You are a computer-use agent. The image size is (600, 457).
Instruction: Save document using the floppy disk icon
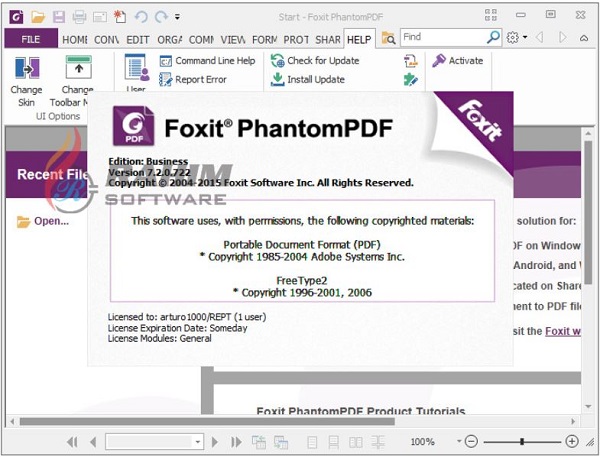tap(59, 17)
